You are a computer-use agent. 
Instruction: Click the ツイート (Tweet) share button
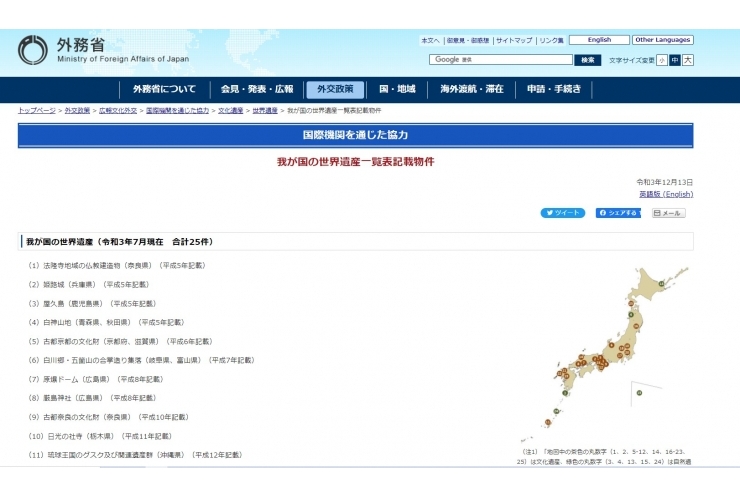(563, 213)
